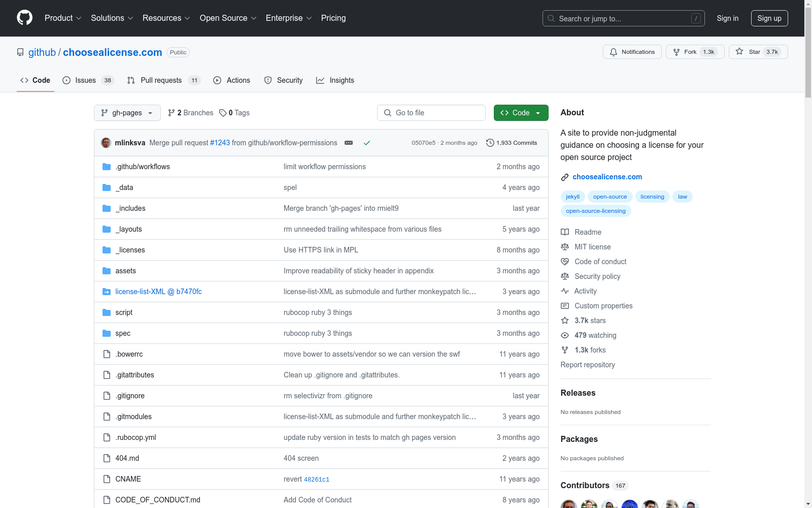Click the MIT license scale icon

point(565,247)
